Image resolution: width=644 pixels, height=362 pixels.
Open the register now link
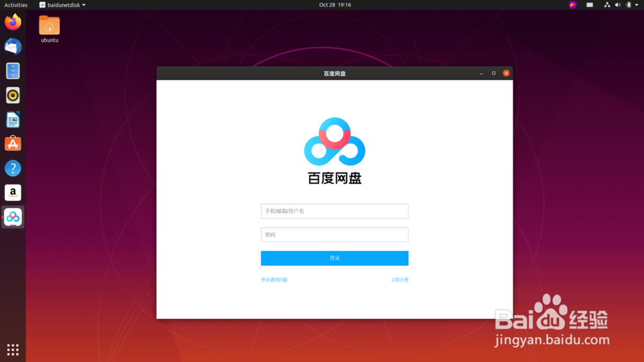coord(400,280)
